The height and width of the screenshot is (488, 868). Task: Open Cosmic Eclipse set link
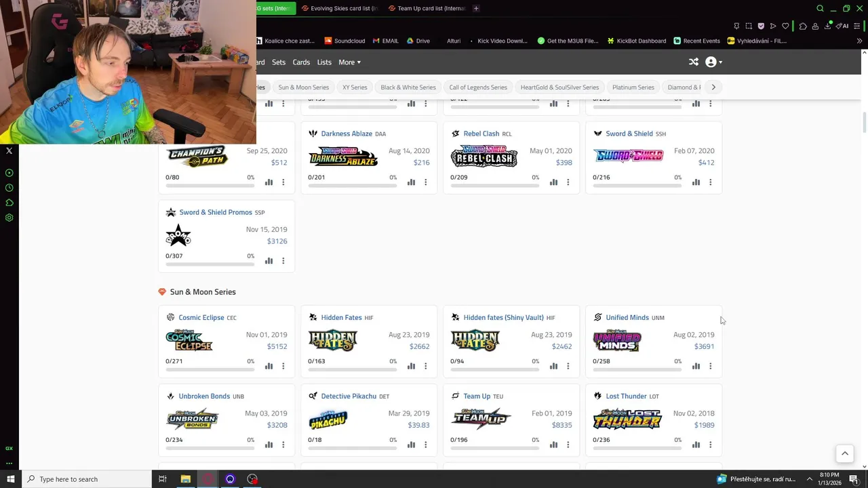[201, 318]
